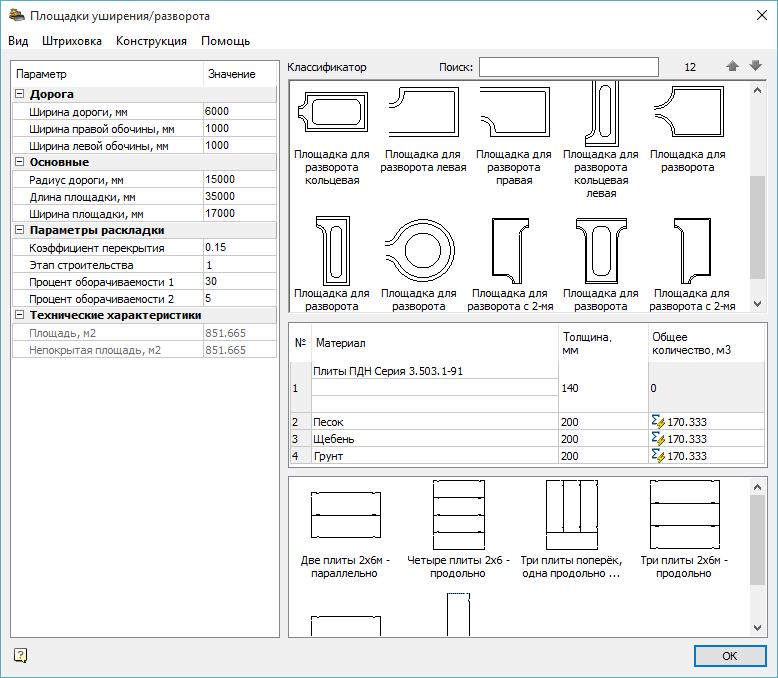Select the ring-shaped turnaround pad thumbnail (кольцевая)
The height and width of the screenshot is (678, 778).
[x=332, y=112]
